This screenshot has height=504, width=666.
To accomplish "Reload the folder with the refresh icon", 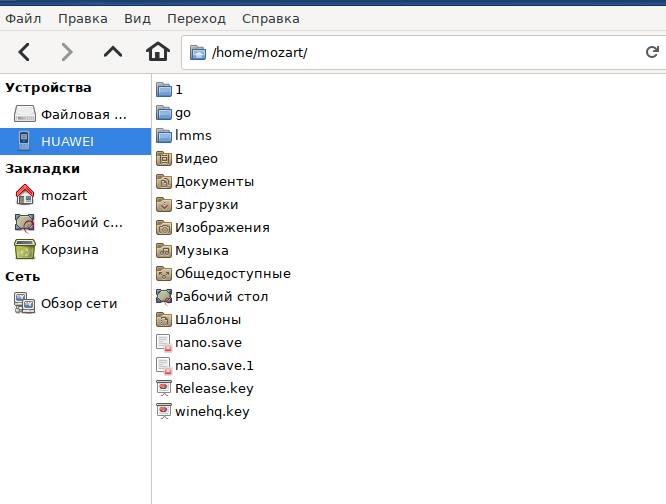I will pyautogui.click(x=652, y=52).
